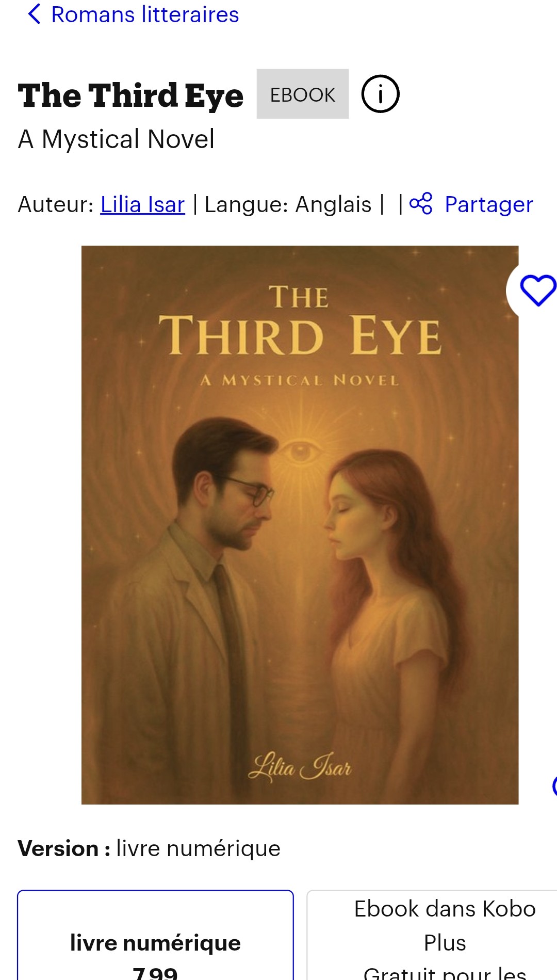Select the livre numérique version option
The width and height of the screenshot is (557, 980).
(x=155, y=935)
